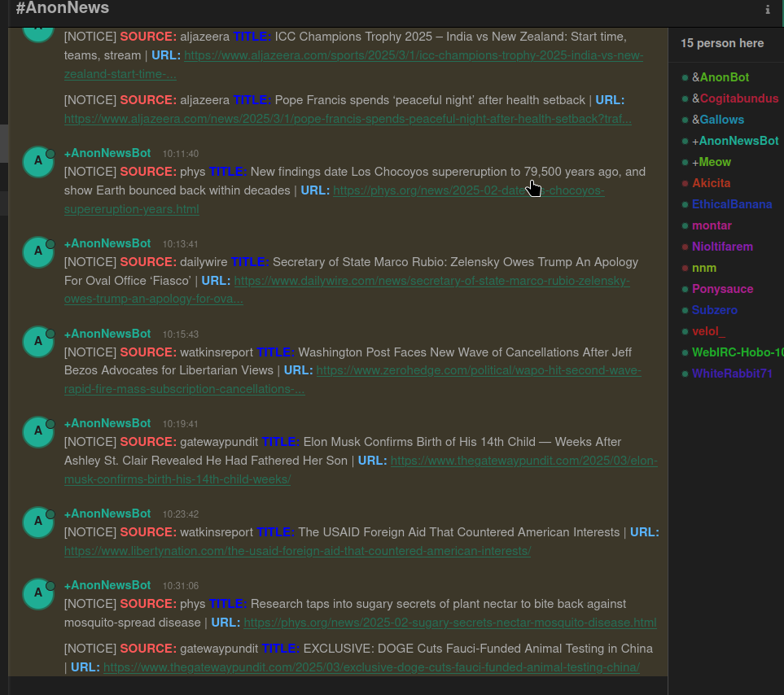The image size is (784, 695).
Task: Select &Gallows in the user list
Action: coord(718,120)
